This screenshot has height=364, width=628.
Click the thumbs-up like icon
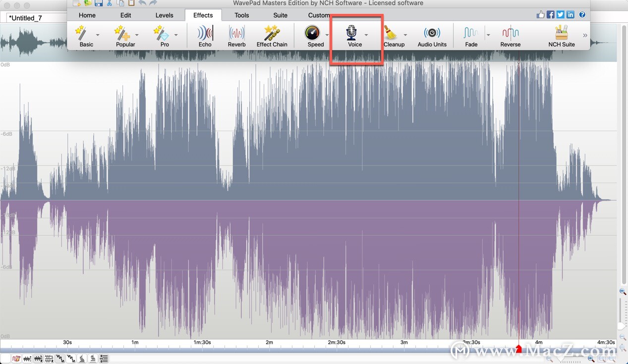click(541, 15)
